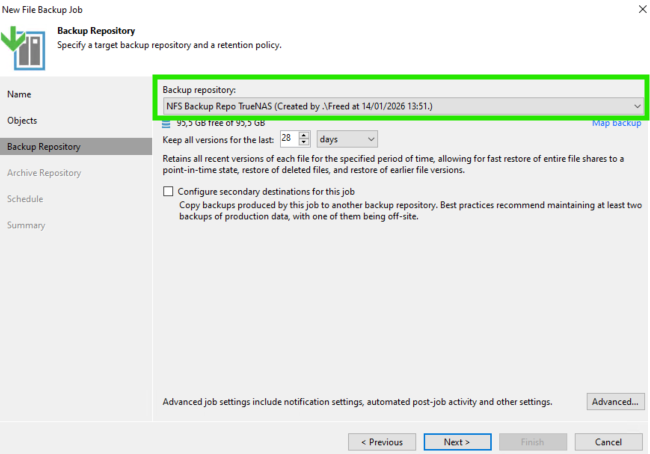Click the File Backup Job wizard icon

pyautogui.click(x=25, y=44)
